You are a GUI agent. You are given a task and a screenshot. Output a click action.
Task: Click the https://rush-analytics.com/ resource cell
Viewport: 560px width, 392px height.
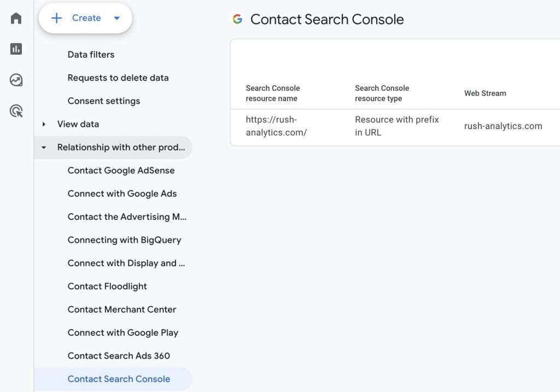pos(276,126)
